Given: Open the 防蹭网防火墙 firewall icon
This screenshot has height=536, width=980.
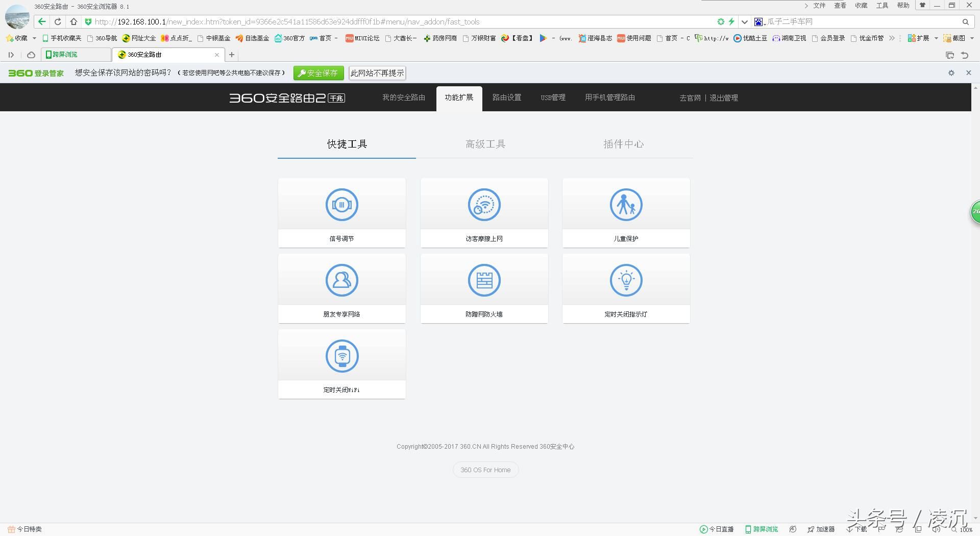Looking at the screenshot, I should coord(484,280).
